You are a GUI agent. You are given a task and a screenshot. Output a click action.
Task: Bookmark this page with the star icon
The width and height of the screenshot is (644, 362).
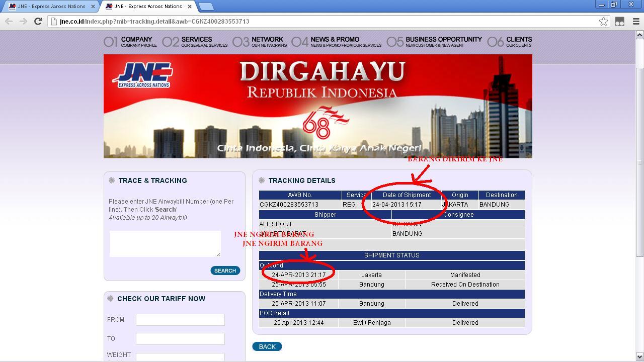click(603, 21)
